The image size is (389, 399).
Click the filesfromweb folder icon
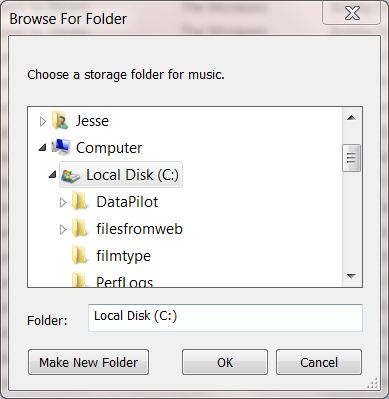[80, 229]
